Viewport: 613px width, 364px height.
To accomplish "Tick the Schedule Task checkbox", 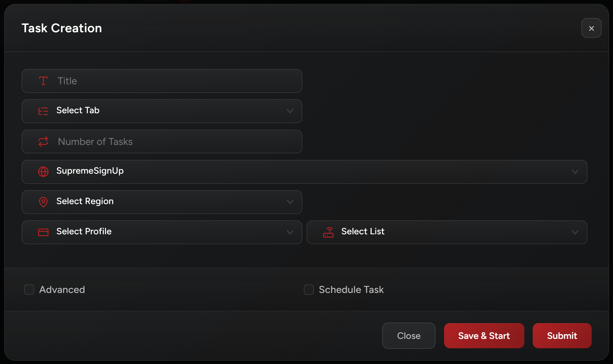I will (x=309, y=290).
